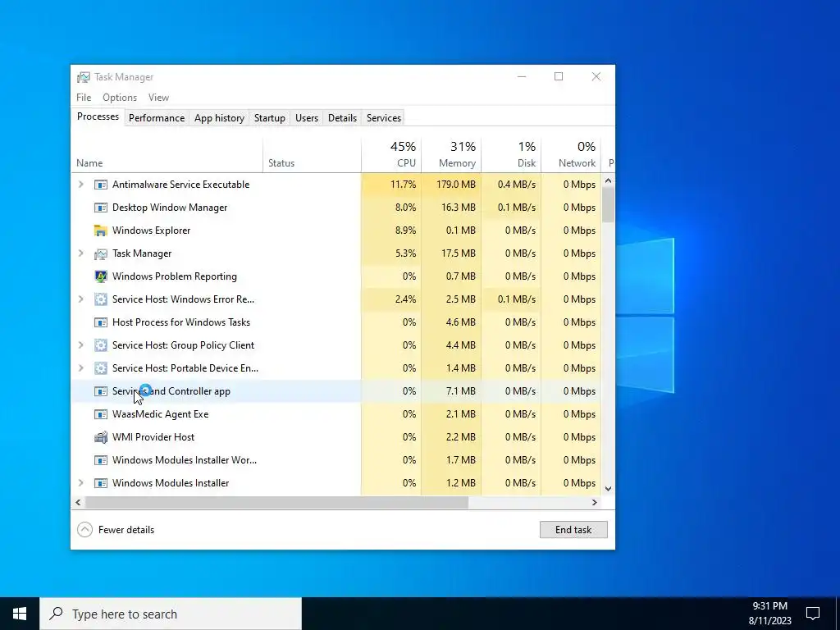This screenshot has width=840, height=630.
Task: Sort by the Disk column header
Action: [512, 155]
